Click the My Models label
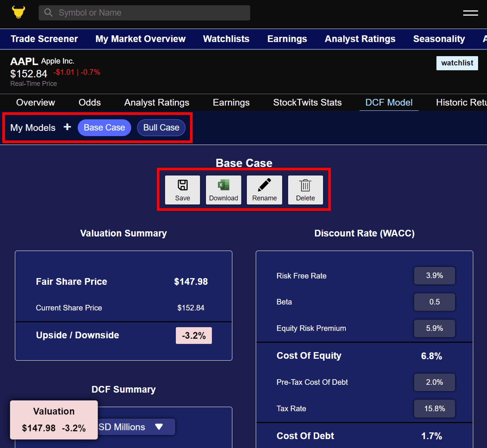This screenshot has height=448, width=487. pyautogui.click(x=33, y=128)
